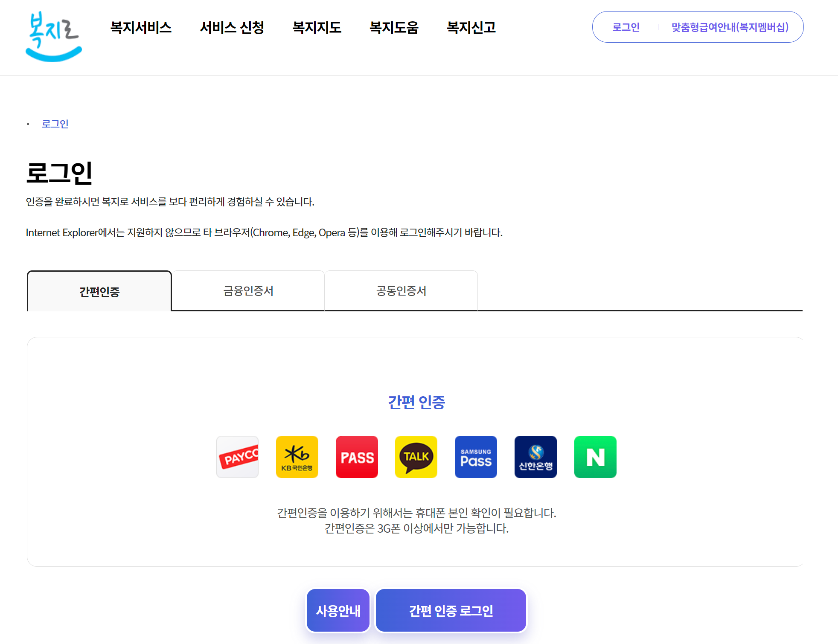Click the 복지로 logo
The width and height of the screenshot is (838, 644).
53,37
